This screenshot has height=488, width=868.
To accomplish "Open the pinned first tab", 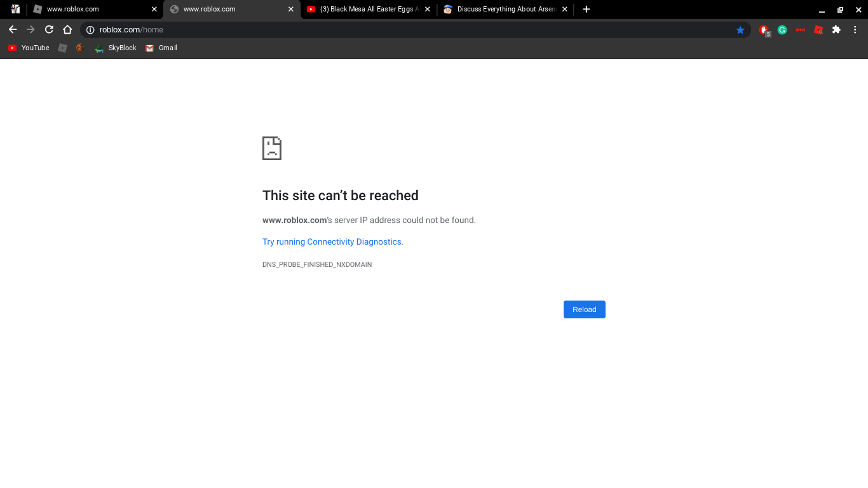I will point(15,10).
